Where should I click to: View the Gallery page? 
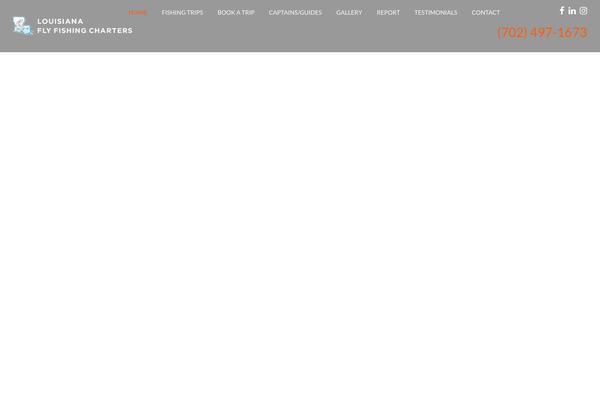[349, 13]
